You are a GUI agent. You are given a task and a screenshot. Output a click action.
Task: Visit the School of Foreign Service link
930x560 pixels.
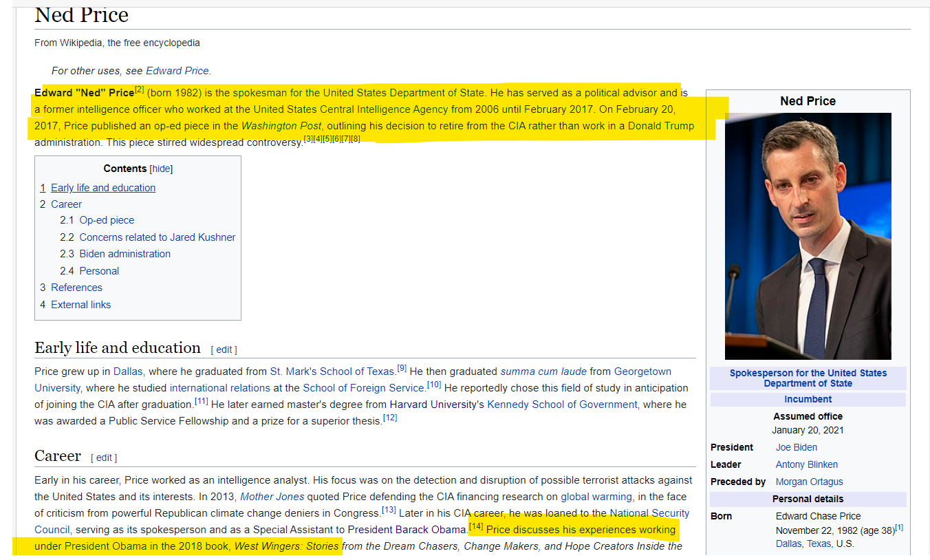(x=364, y=388)
